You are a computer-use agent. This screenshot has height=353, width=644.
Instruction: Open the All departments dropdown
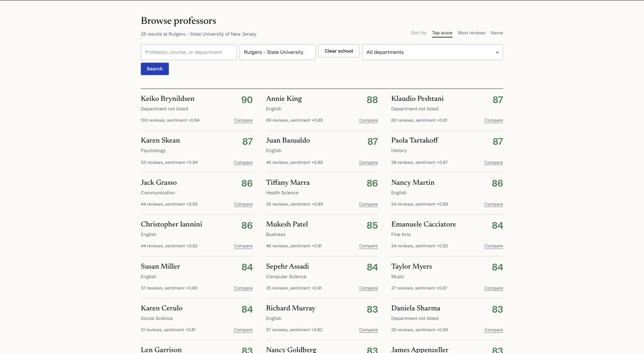432,52
